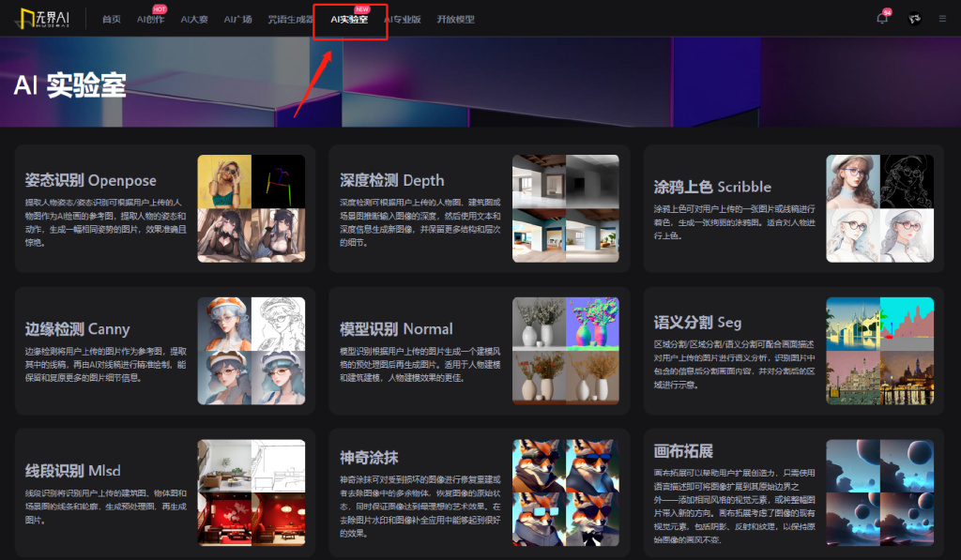Click the 深度检测 Depth preview thumbnail
The width and height of the screenshot is (961, 560).
click(x=565, y=208)
